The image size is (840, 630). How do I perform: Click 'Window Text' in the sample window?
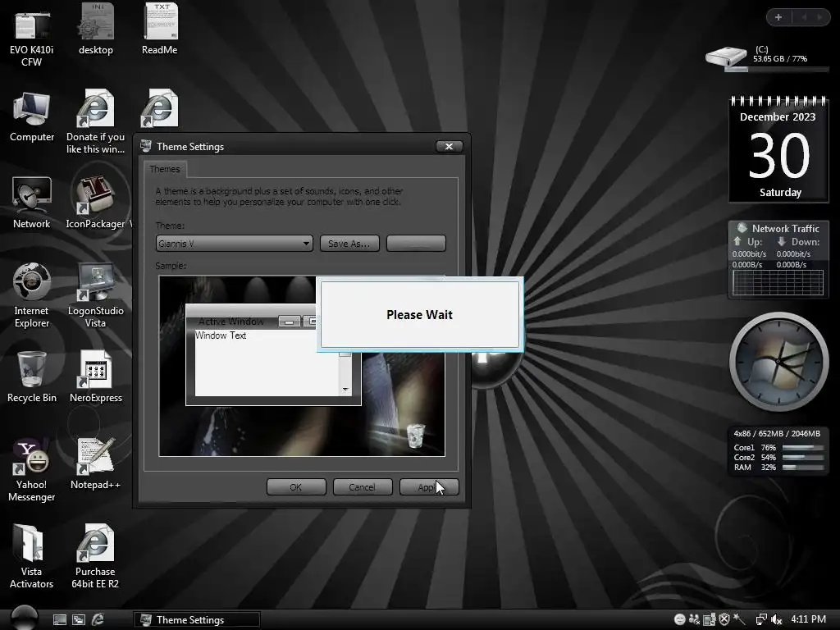pos(221,336)
